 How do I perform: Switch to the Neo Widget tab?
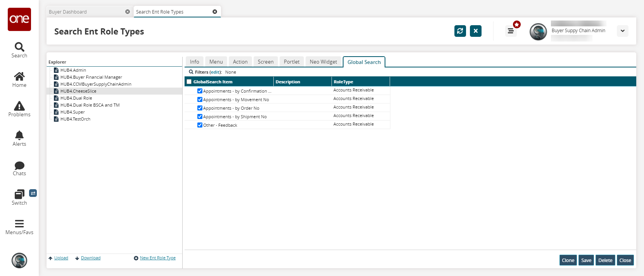click(x=323, y=62)
